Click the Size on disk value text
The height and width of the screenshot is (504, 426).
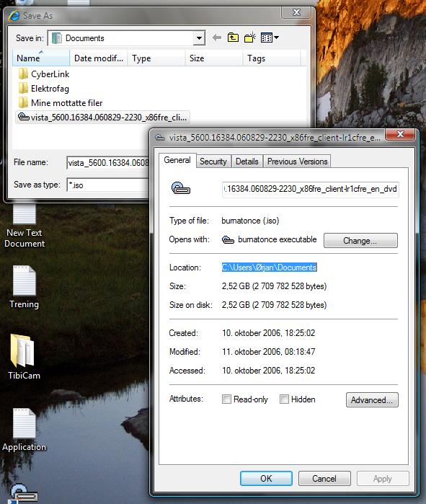(x=274, y=305)
